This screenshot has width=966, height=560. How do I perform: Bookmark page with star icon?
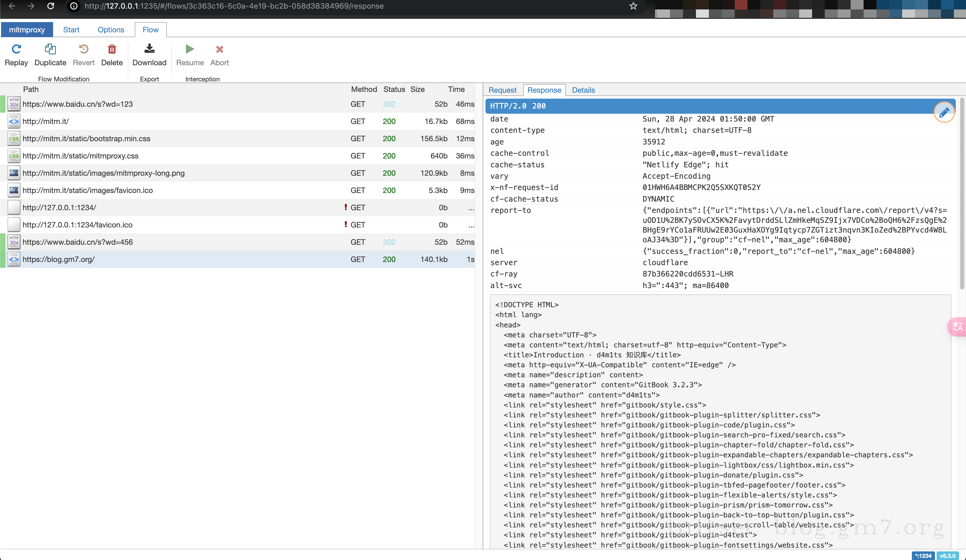(x=633, y=6)
